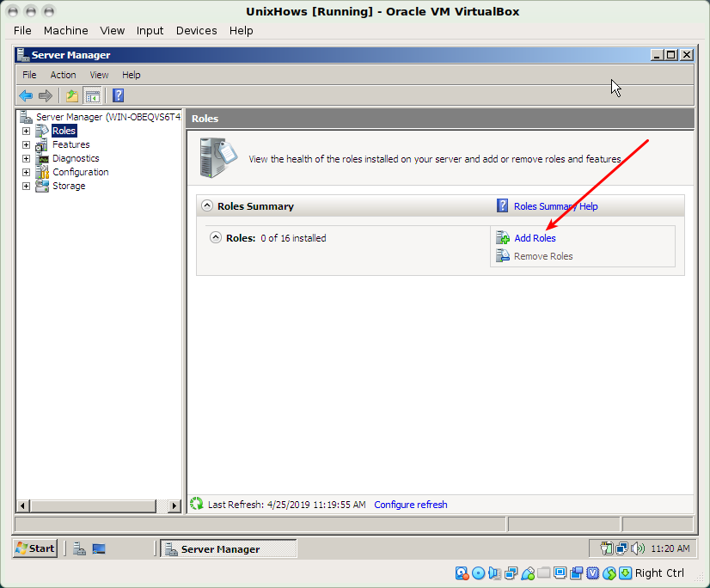Click the '11:20 AM' tray clock
The height and width of the screenshot is (588, 710).
670,548
